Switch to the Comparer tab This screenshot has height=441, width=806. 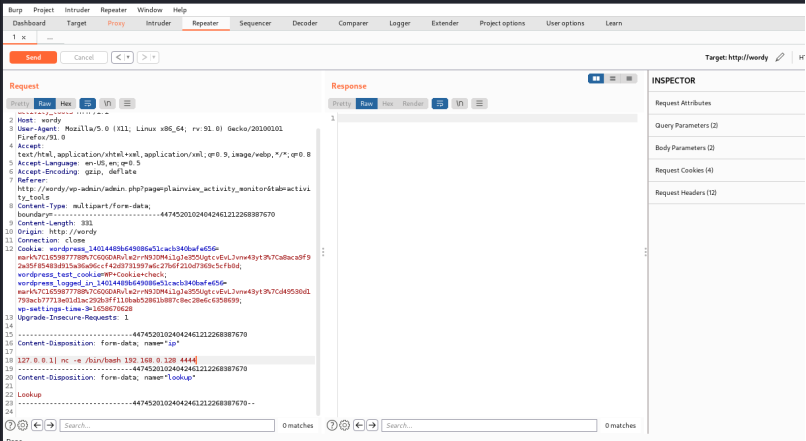(353, 23)
